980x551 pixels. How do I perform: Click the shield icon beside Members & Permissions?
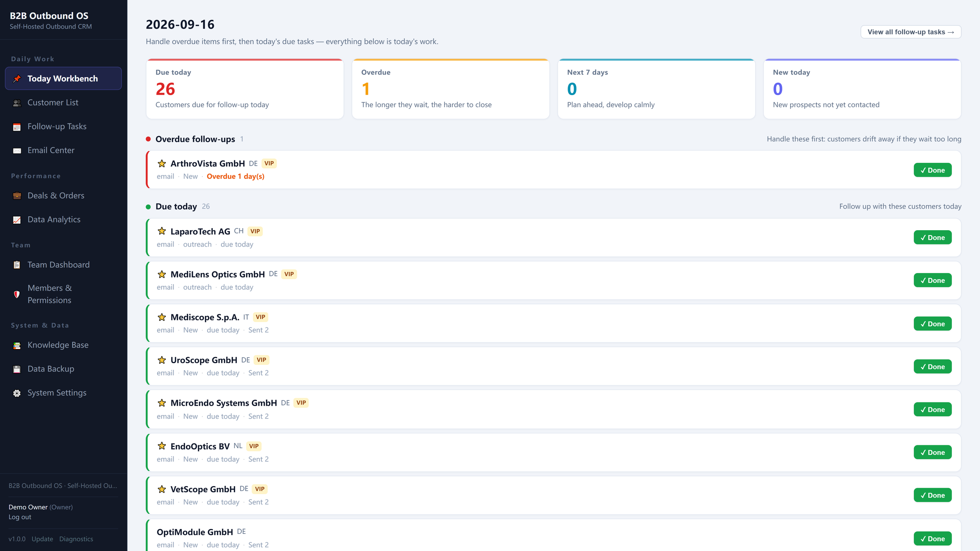point(17,294)
